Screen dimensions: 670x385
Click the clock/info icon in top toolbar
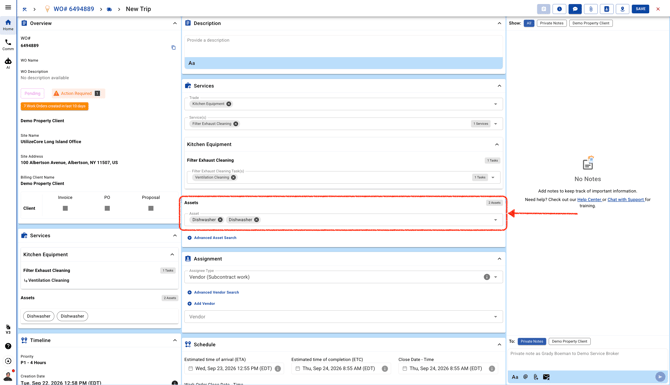coord(559,9)
